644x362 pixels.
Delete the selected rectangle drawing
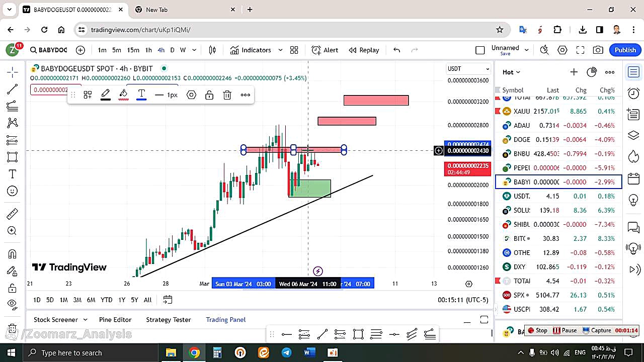coord(227,95)
